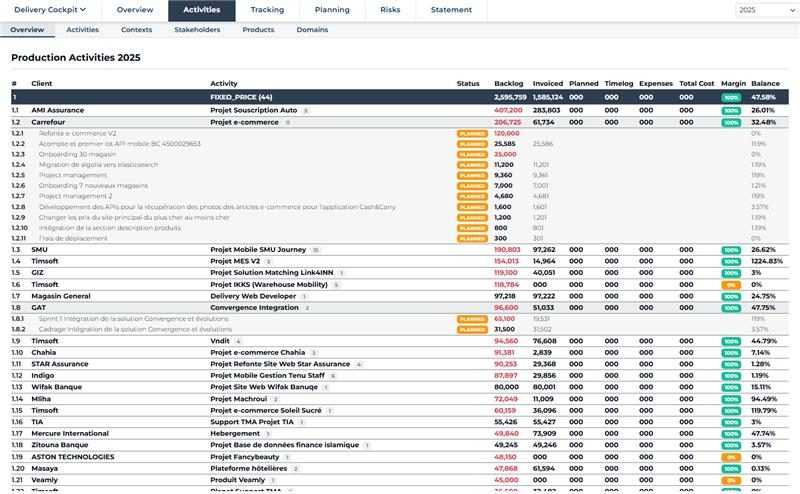Click the Delivery Web Developer activity
800x494 pixels.
point(253,296)
